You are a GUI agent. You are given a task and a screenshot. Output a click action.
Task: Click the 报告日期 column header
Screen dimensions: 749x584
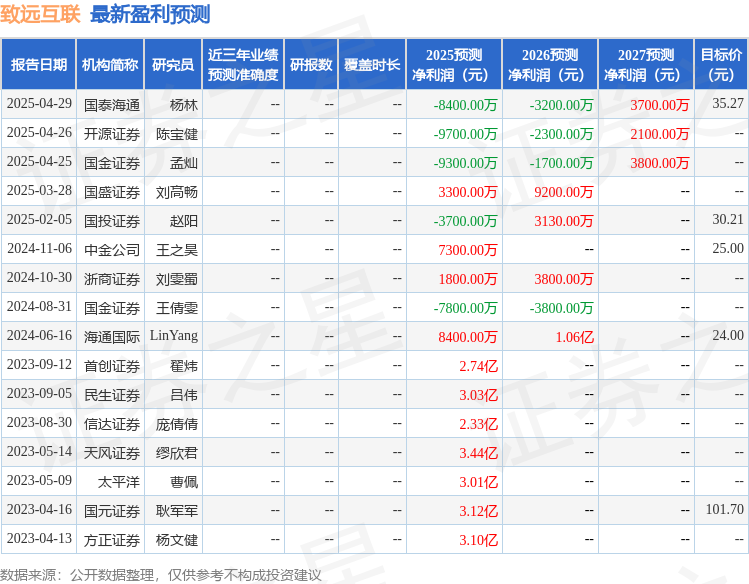39,64
